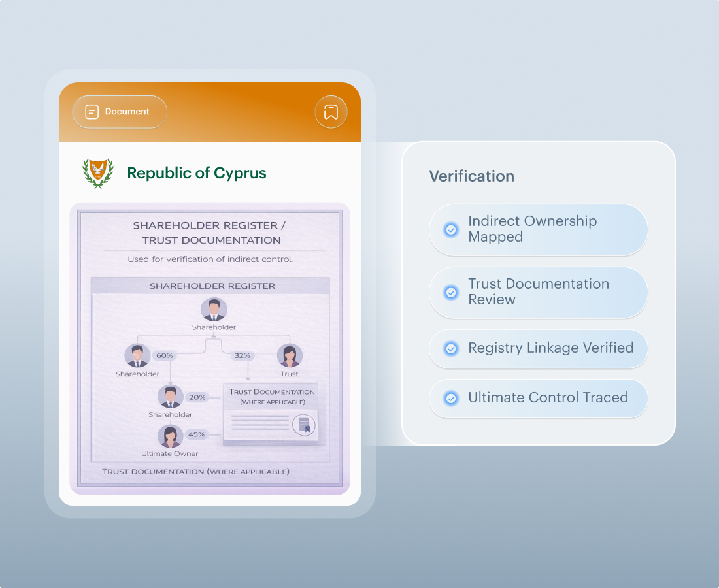Open the Trust Documentation card in diagram

coord(271,414)
